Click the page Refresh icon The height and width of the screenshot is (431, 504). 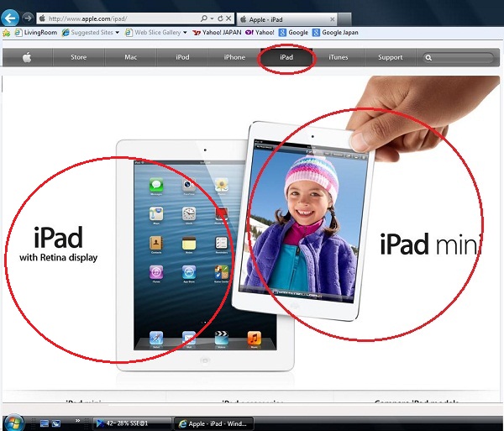click(x=220, y=18)
